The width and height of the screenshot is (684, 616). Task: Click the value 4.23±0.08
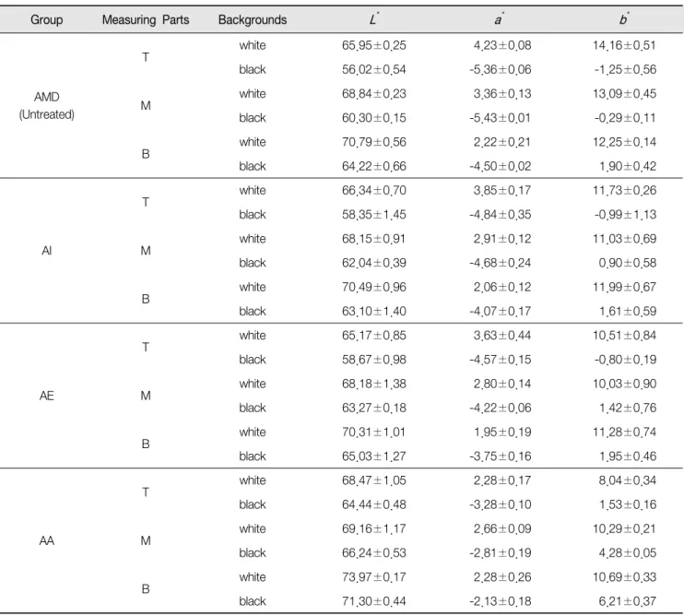pos(502,45)
